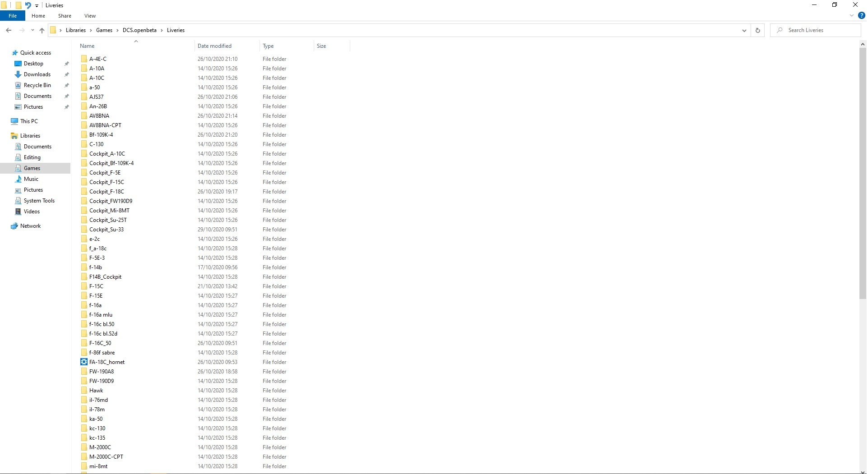Navigate to Games in the breadcrumb

104,30
